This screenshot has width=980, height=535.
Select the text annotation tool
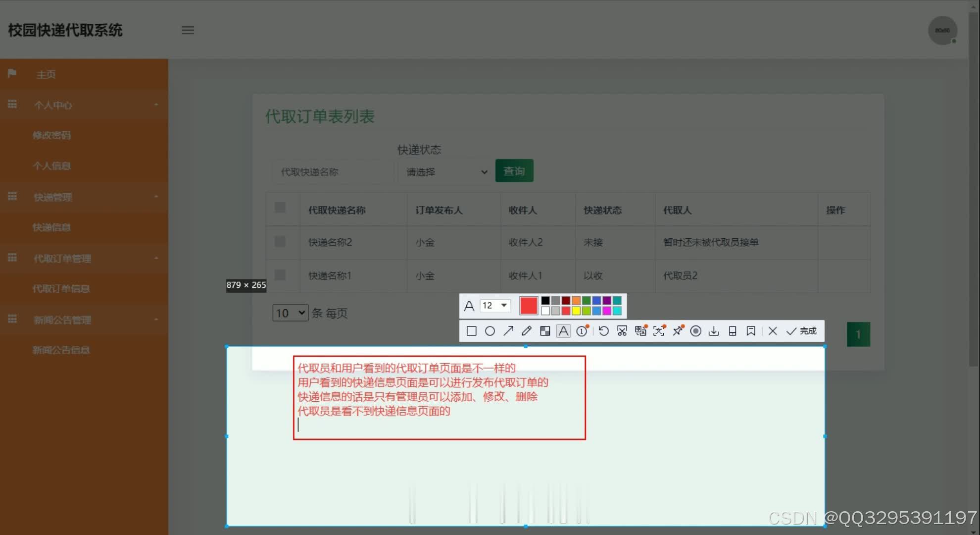tap(564, 331)
